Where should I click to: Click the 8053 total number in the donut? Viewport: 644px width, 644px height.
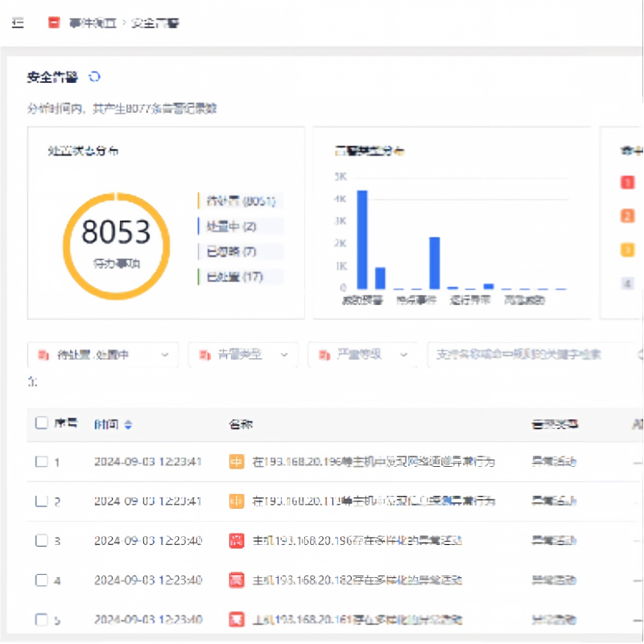(116, 232)
